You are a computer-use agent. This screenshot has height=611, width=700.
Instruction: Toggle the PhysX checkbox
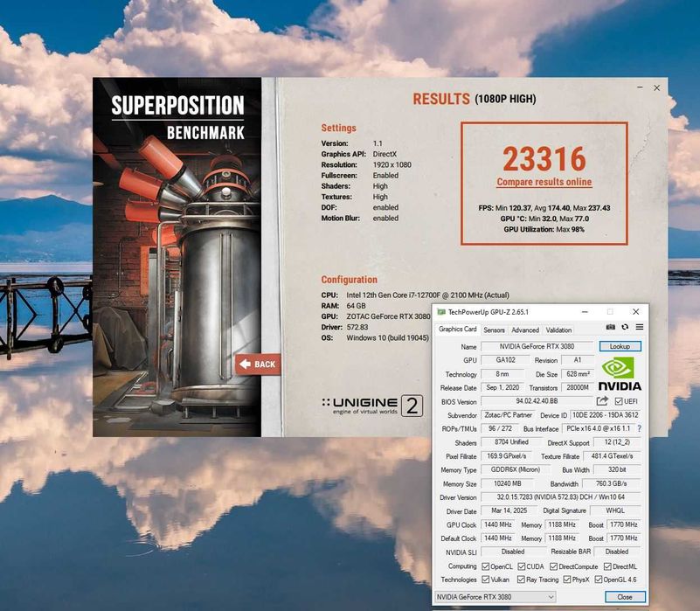pyautogui.click(x=567, y=580)
